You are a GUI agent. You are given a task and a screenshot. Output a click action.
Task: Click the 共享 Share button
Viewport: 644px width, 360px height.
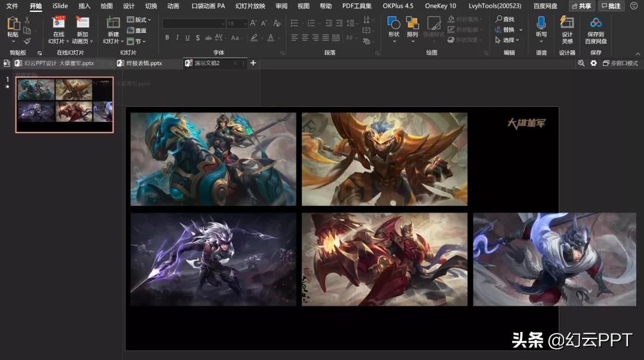pyautogui.click(x=581, y=6)
